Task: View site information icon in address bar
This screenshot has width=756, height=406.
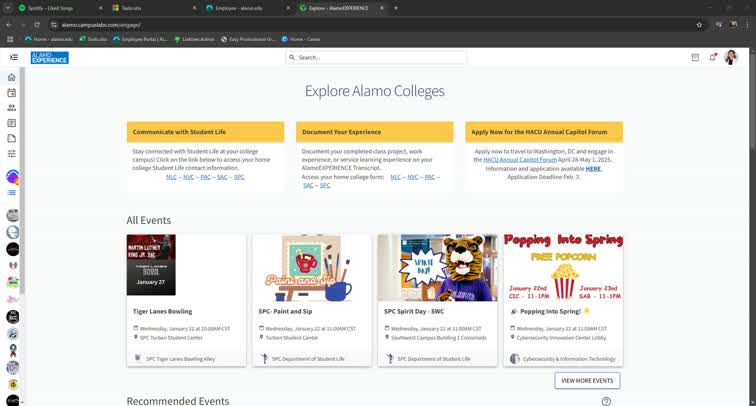Action: click(x=54, y=25)
